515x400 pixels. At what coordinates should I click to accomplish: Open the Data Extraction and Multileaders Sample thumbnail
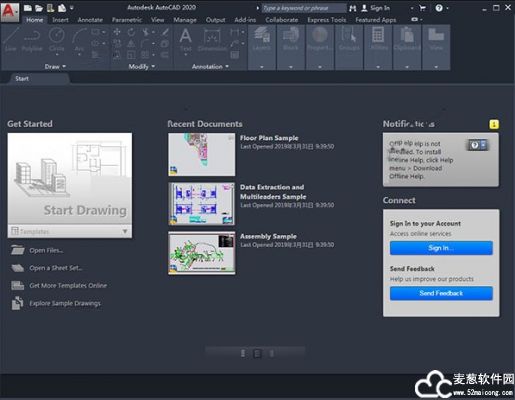202,204
